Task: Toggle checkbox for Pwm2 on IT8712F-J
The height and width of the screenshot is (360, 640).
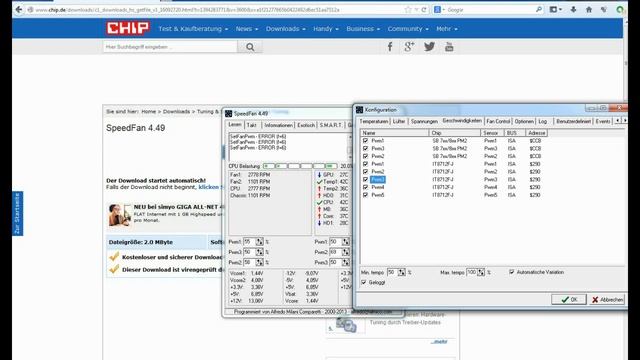Action: click(x=365, y=171)
